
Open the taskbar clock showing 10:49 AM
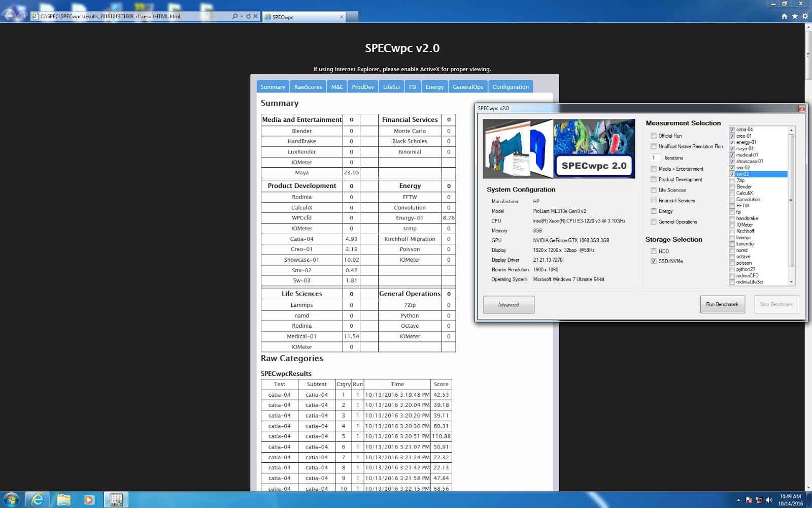790,500
